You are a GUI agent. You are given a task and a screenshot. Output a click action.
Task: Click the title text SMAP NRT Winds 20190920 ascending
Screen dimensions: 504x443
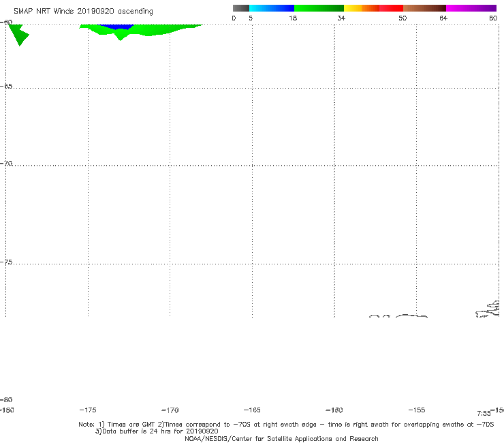point(83,12)
